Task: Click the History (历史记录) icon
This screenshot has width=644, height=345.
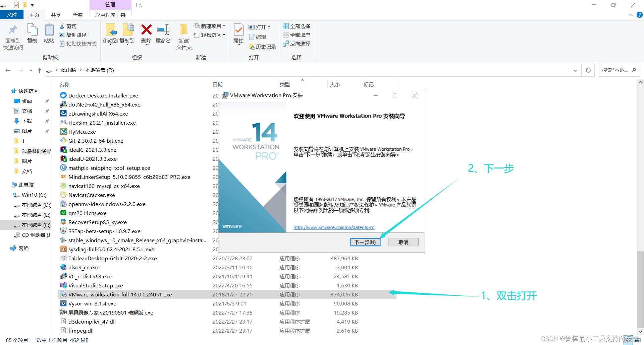Action: pyautogui.click(x=252, y=47)
